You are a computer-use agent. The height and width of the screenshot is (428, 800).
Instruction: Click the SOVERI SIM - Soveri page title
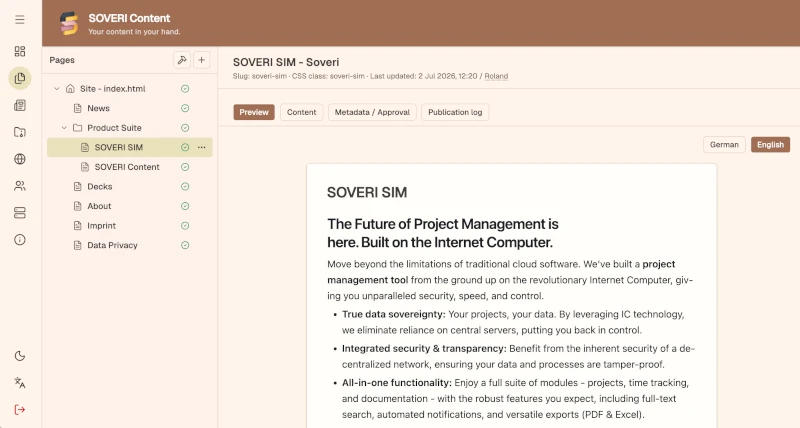[x=286, y=62]
